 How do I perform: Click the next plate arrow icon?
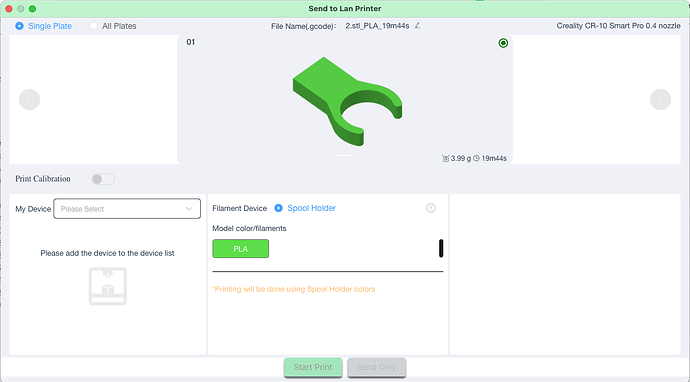660,99
